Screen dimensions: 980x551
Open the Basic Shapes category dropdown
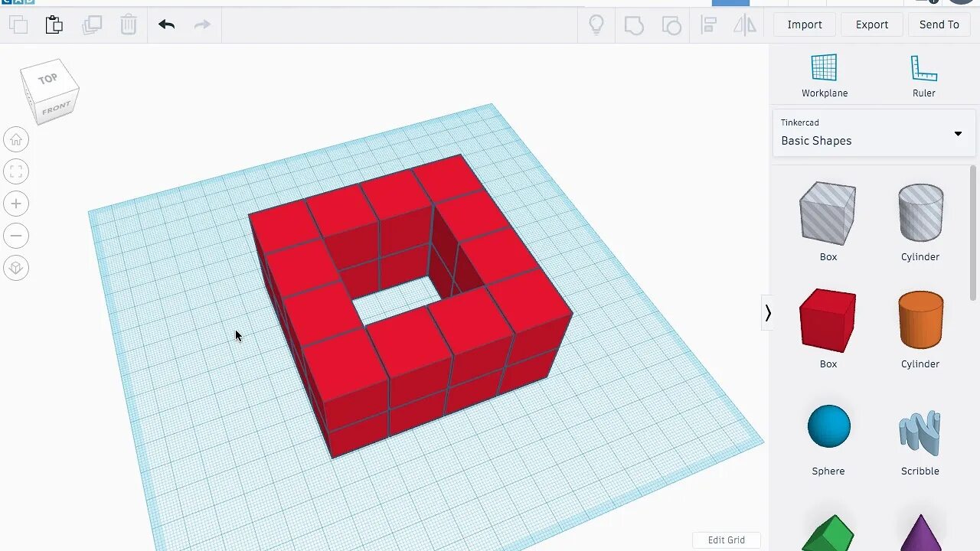click(874, 133)
